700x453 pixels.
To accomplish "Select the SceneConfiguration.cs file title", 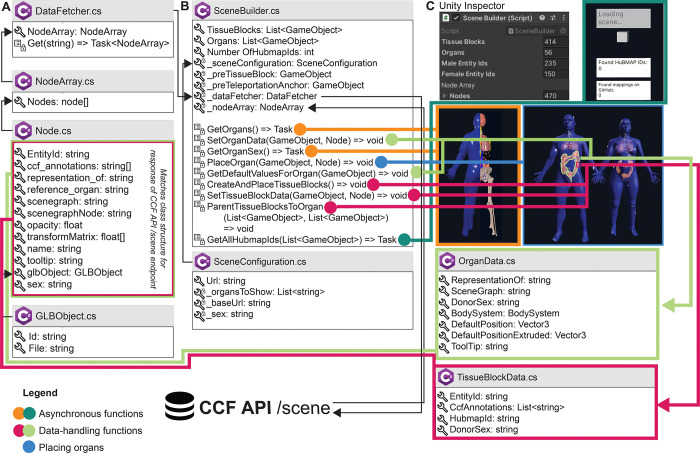I will [x=260, y=262].
